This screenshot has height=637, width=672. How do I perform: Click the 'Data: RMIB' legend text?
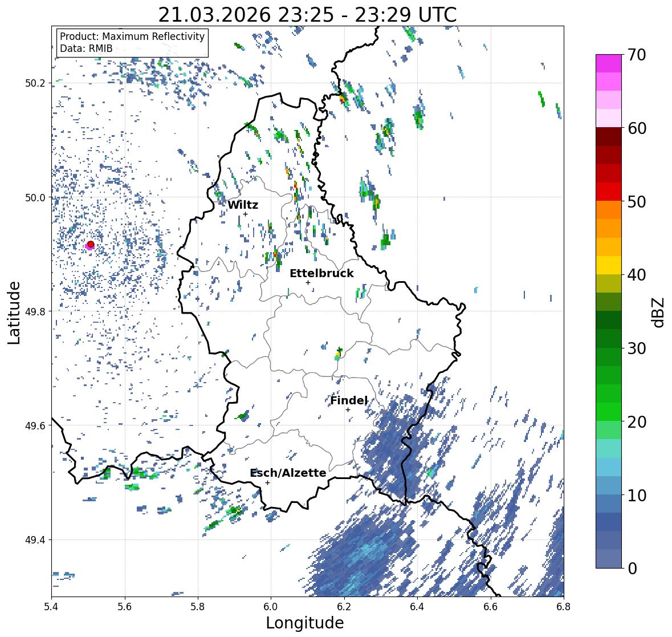coord(86,48)
